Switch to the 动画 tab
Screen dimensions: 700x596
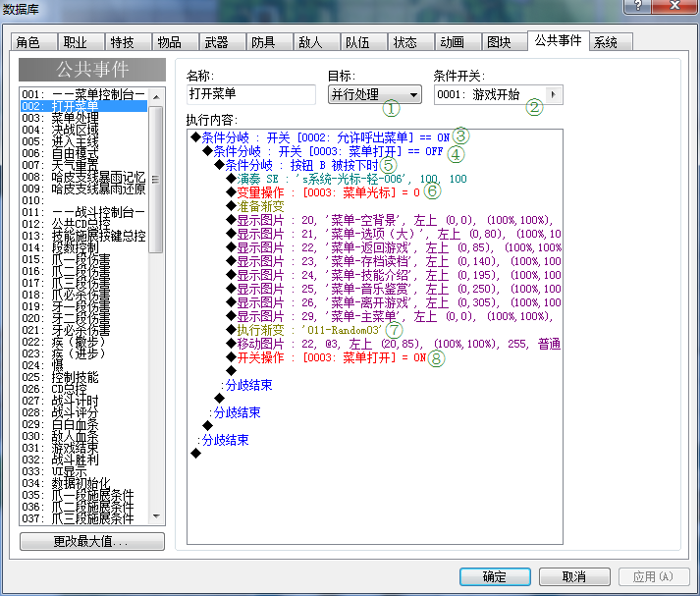click(458, 42)
